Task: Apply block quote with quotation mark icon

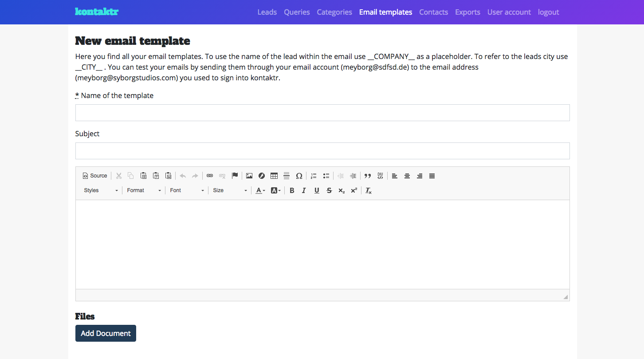Action: tap(368, 176)
